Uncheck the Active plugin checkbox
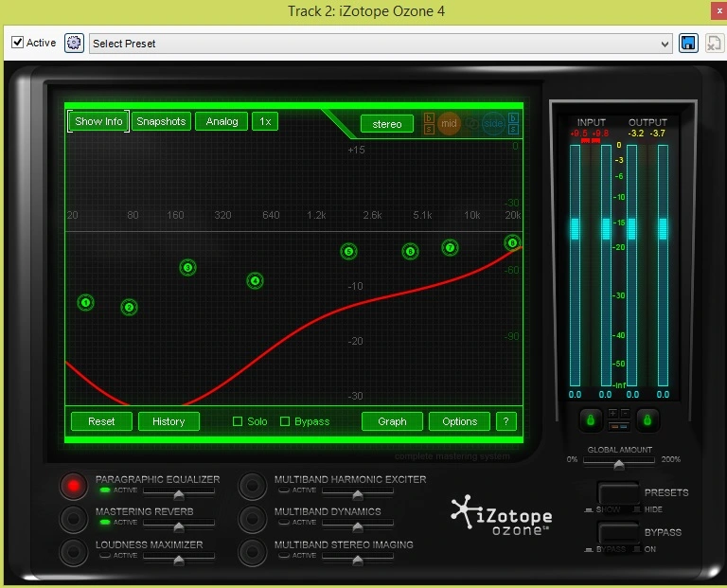The image size is (727, 588). click(x=17, y=43)
